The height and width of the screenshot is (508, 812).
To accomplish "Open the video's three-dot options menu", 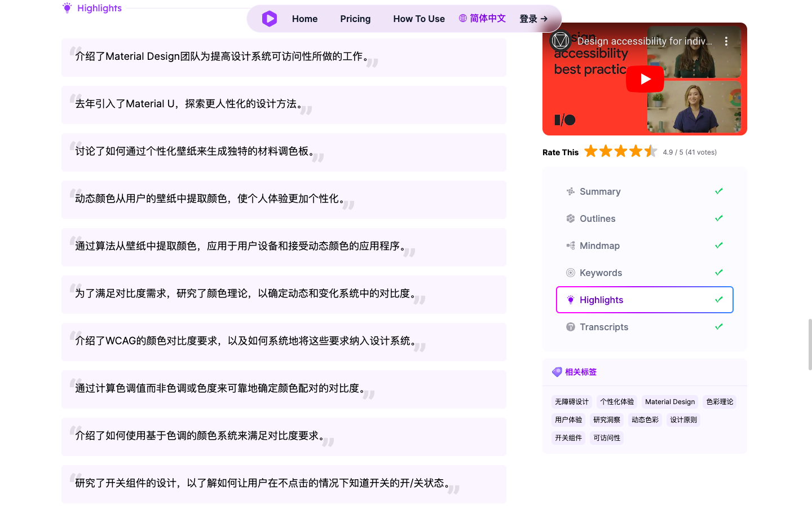I will [726, 41].
